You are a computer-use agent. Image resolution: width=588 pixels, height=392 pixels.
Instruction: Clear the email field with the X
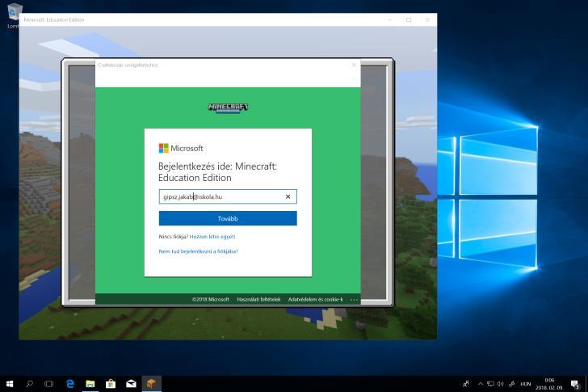click(288, 196)
